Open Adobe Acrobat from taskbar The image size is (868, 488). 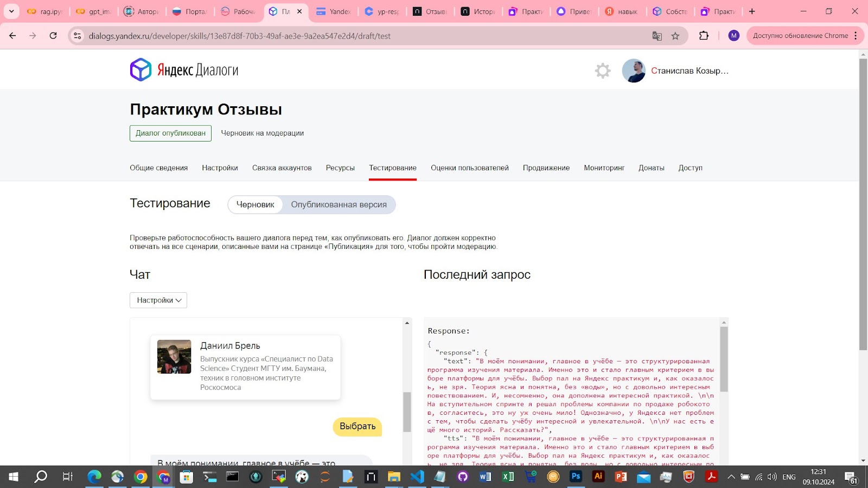coord(711,477)
